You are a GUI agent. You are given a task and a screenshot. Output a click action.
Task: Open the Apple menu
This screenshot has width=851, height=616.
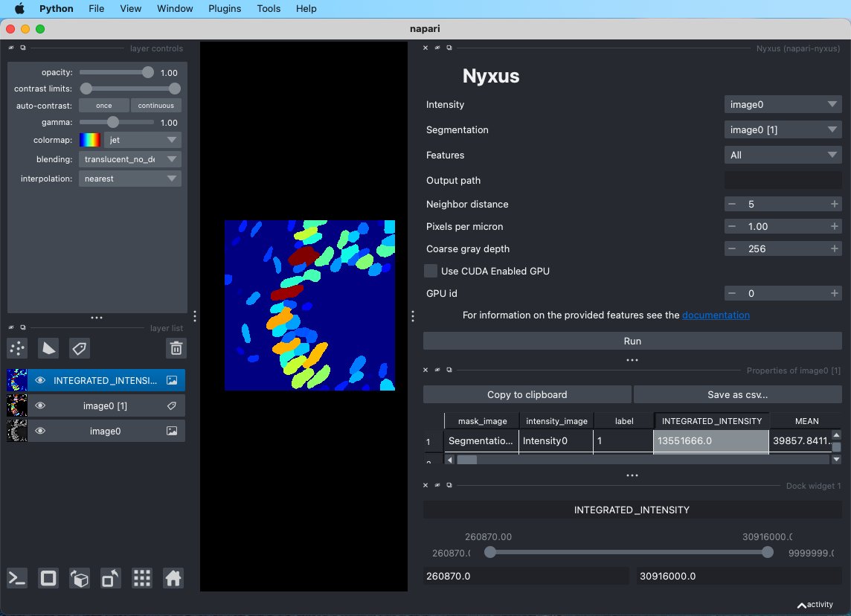(19, 9)
